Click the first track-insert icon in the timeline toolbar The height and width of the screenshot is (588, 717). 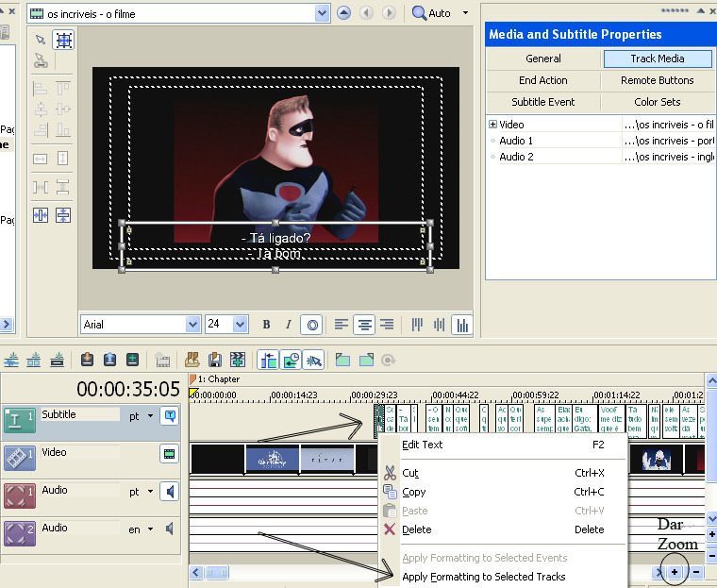(x=11, y=360)
